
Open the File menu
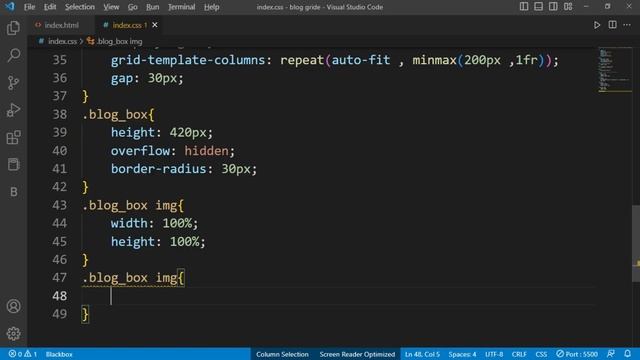tap(29, 7)
